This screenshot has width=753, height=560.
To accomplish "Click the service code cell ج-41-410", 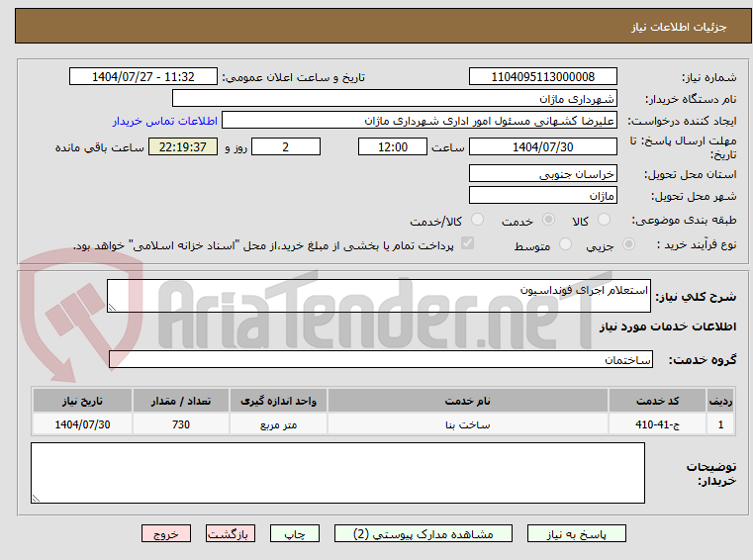I will pyautogui.click(x=657, y=424).
